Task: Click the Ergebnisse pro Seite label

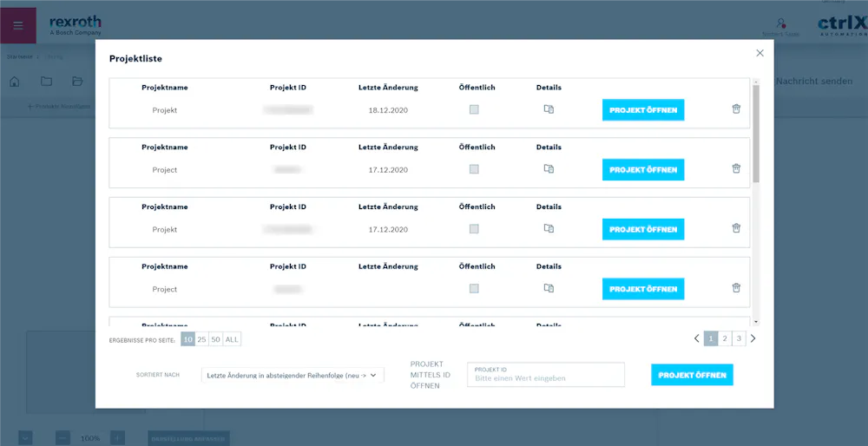Action: click(x=142, y=340)
